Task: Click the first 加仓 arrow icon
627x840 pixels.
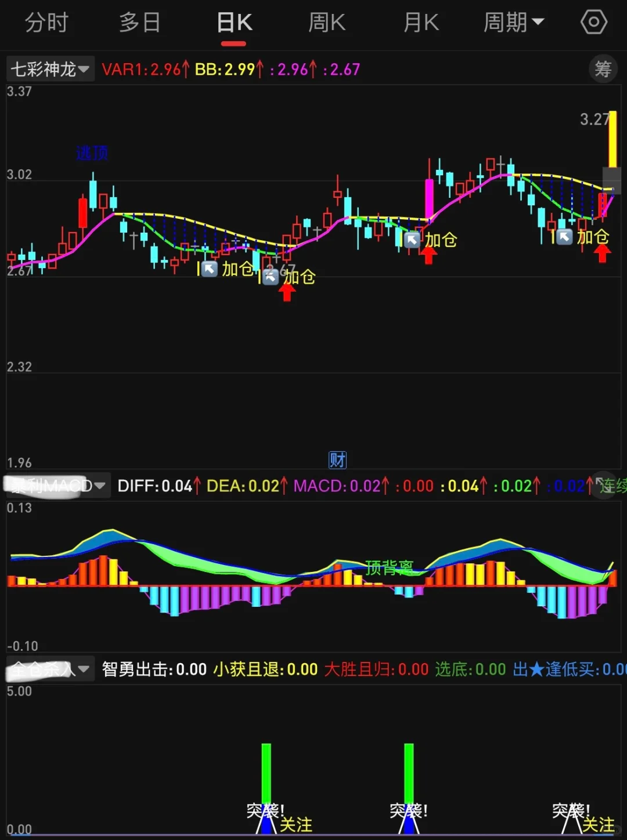Action: (209, 269)
